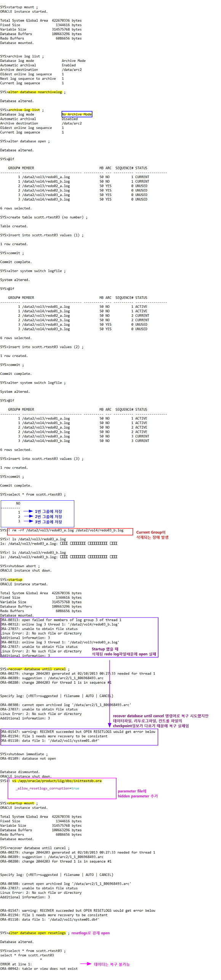Click the 'Enabled' automatic archival value
221x980 pixels.
tap(69, 65)
